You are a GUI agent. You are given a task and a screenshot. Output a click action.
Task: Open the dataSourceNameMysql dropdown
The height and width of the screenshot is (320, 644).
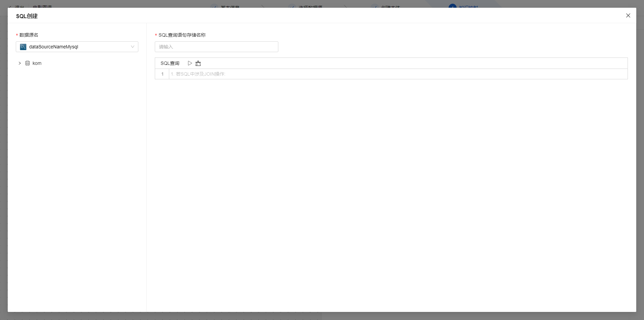click(77, 47)
